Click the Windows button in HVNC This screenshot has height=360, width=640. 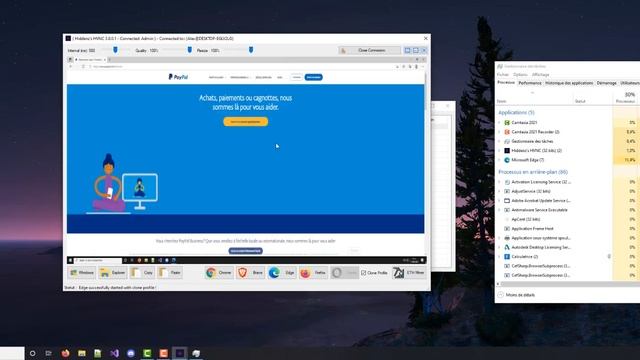(x=82, y=273)
